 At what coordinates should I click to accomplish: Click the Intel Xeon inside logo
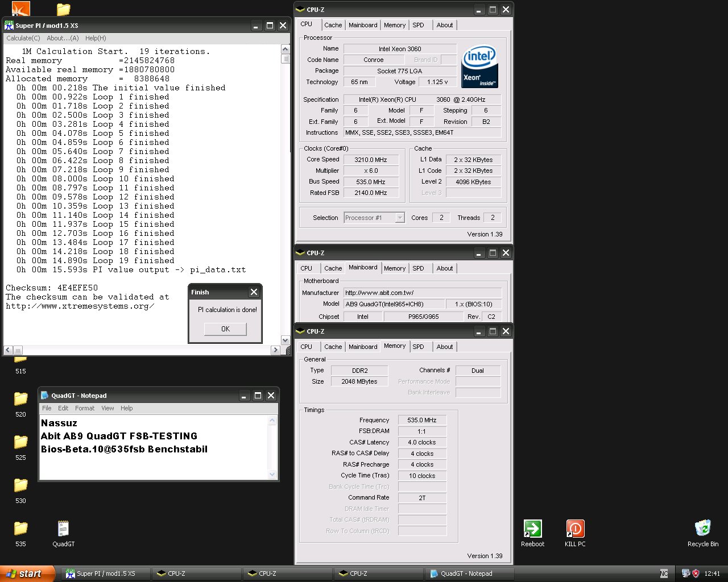(479, 66)
